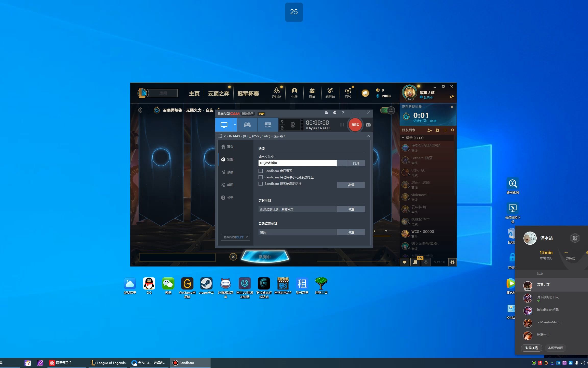Click new folder icon in 好友列表
The height and width of the screenshot is (368, 588).
[x=437, y=130]
